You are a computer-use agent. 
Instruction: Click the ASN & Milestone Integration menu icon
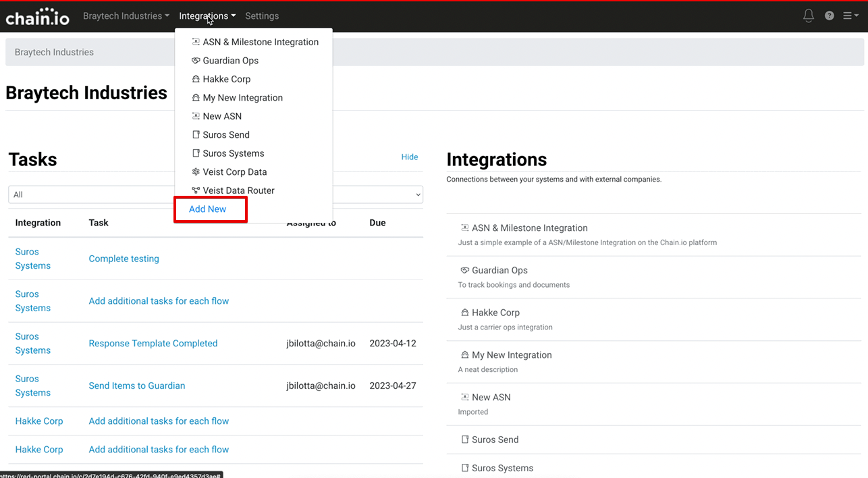click(196, 42)
